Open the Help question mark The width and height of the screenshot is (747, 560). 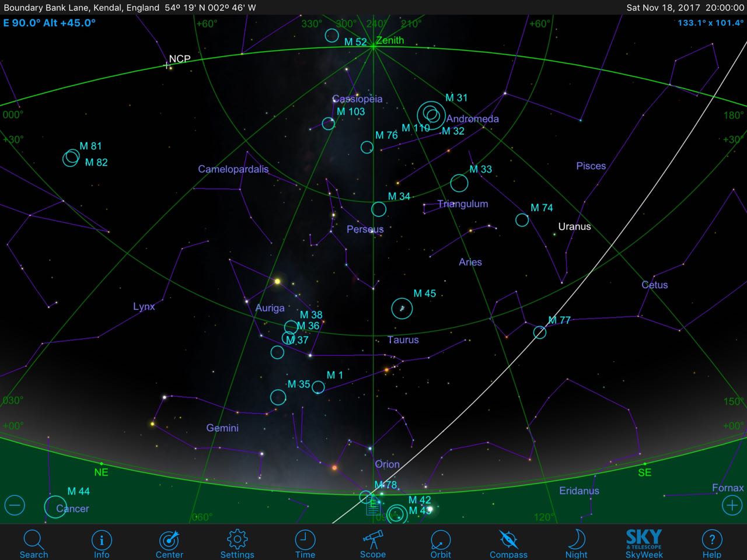point(711,542)
